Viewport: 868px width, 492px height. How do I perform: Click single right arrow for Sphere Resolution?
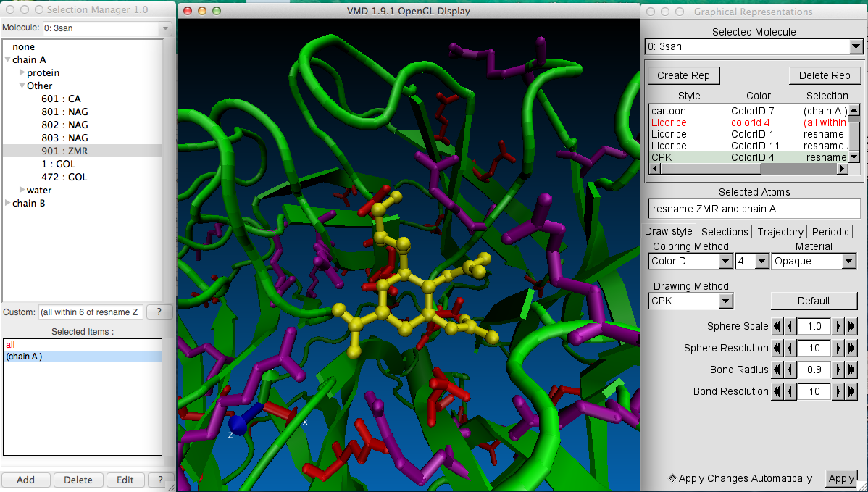click(x=838, y=349)
